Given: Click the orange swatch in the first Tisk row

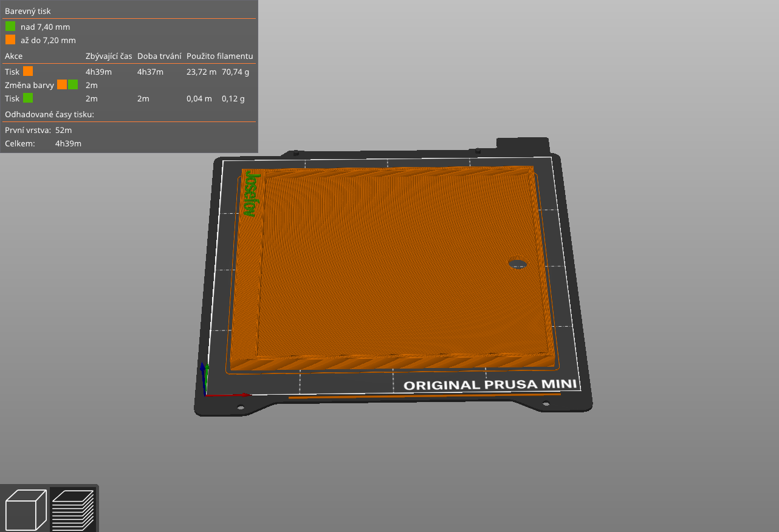Looking at the screenshot, I should tap(28, 71).
